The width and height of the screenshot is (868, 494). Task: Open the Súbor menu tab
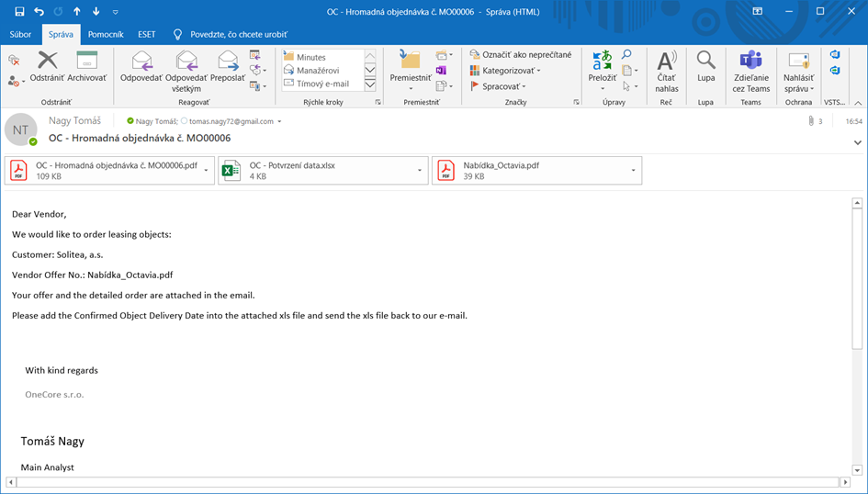(20, 34)
